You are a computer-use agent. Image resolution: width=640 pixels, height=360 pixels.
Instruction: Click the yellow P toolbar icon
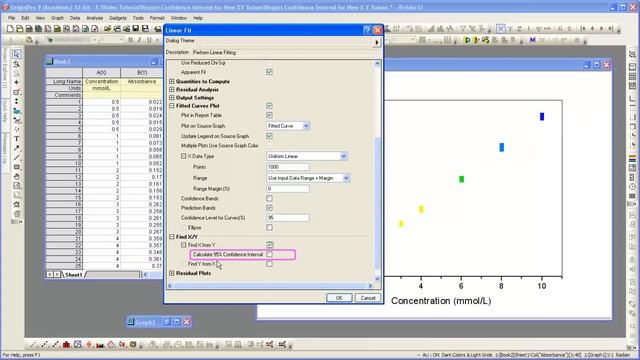[x=467, y=40]
